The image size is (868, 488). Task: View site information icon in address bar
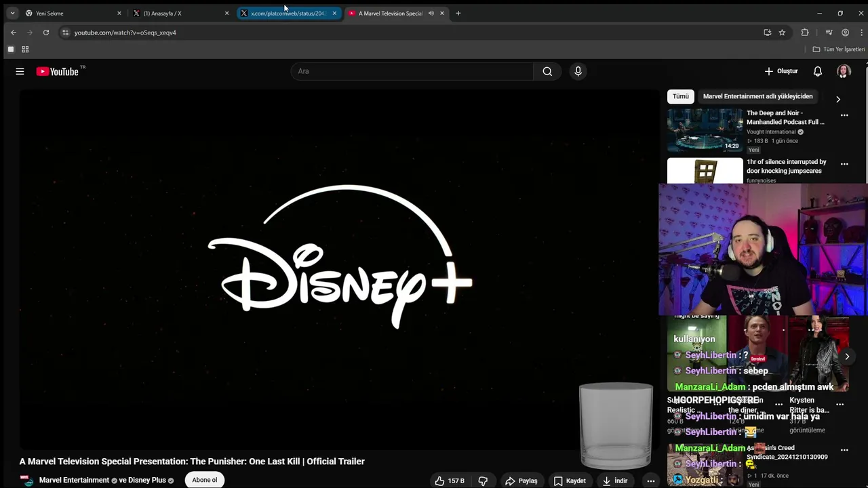(x=65, y=33)
